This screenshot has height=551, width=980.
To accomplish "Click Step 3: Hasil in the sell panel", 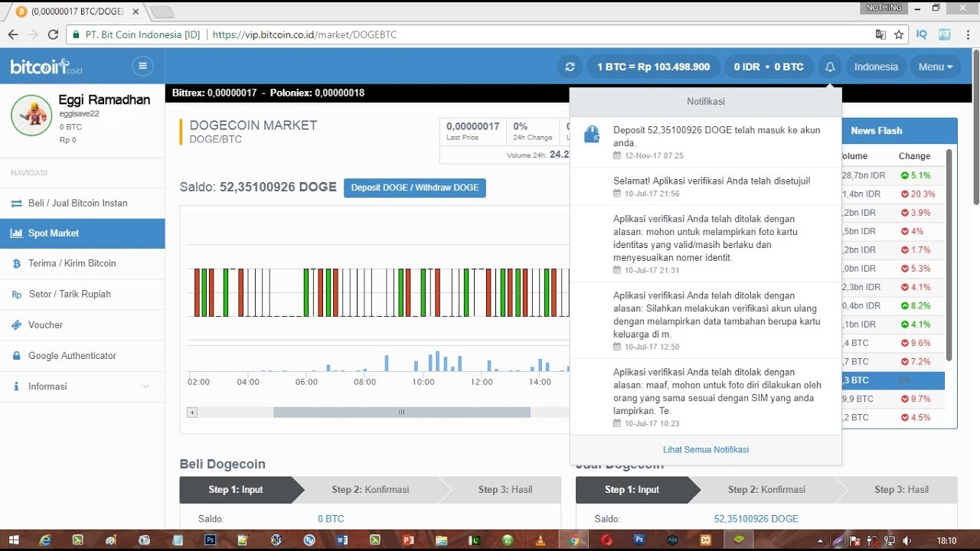I will click(901, 490).
